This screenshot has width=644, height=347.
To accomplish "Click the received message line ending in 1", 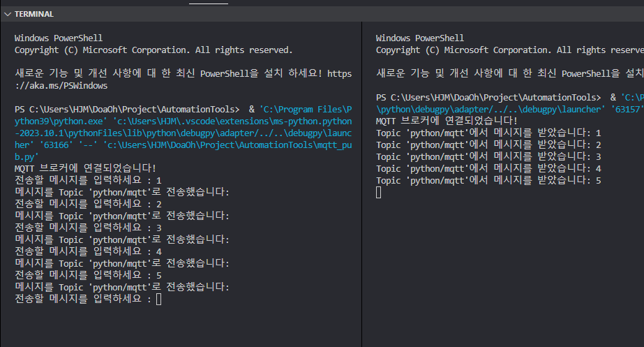I will [488, 133].
